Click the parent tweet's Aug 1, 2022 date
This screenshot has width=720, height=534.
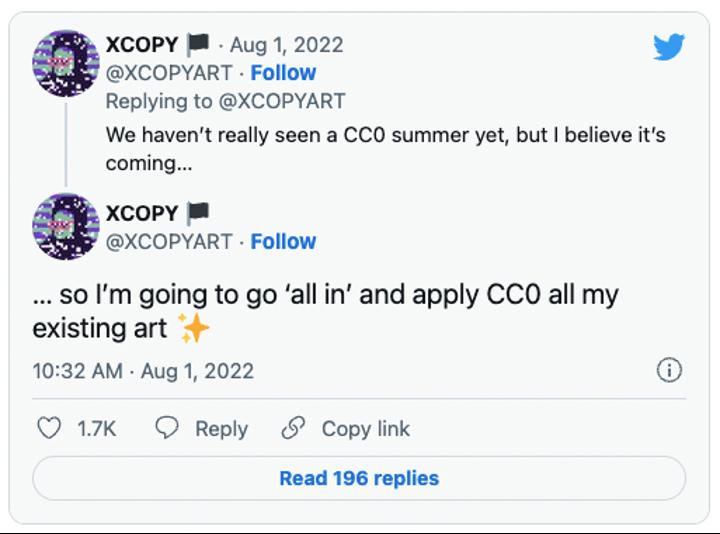(x=286, y=45)
